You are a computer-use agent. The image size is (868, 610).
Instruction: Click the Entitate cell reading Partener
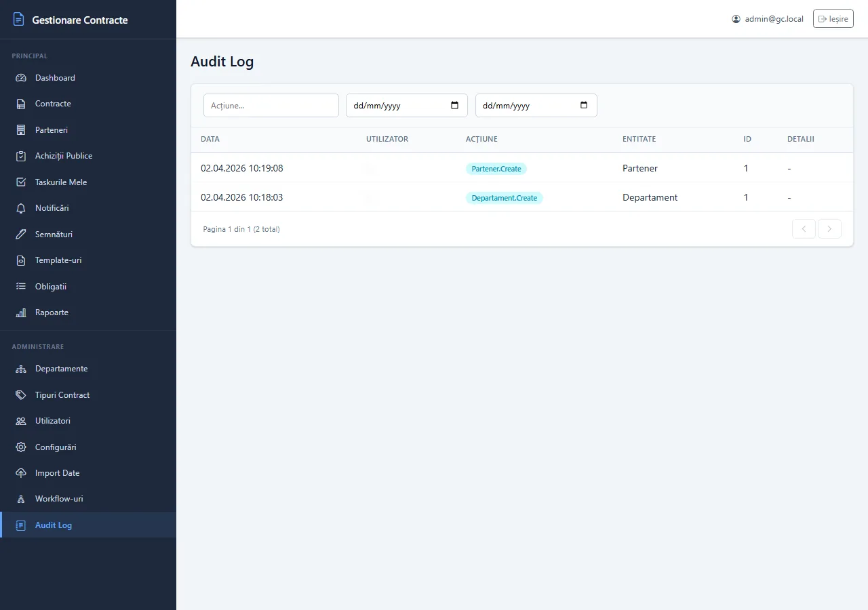click(x=640, y=168)
